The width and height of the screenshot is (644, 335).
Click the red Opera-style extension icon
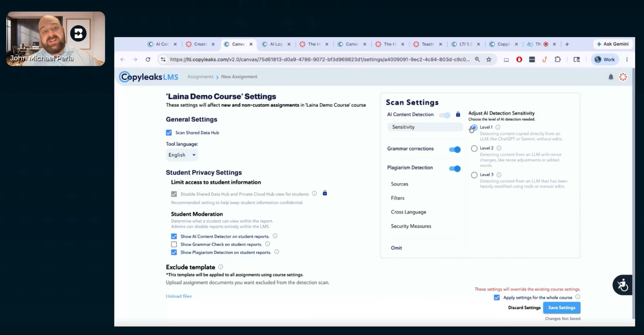point(519,60)
